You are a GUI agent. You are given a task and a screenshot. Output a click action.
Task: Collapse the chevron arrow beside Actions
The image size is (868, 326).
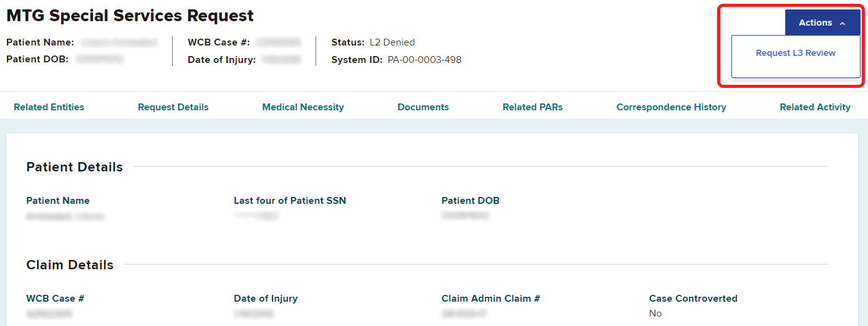tap(842, 24)
